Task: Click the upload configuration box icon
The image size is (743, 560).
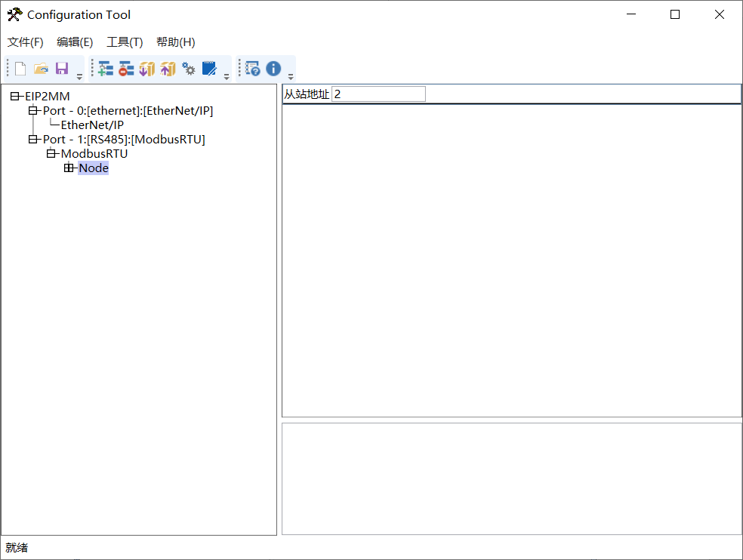Action: (x=168, y=69)
